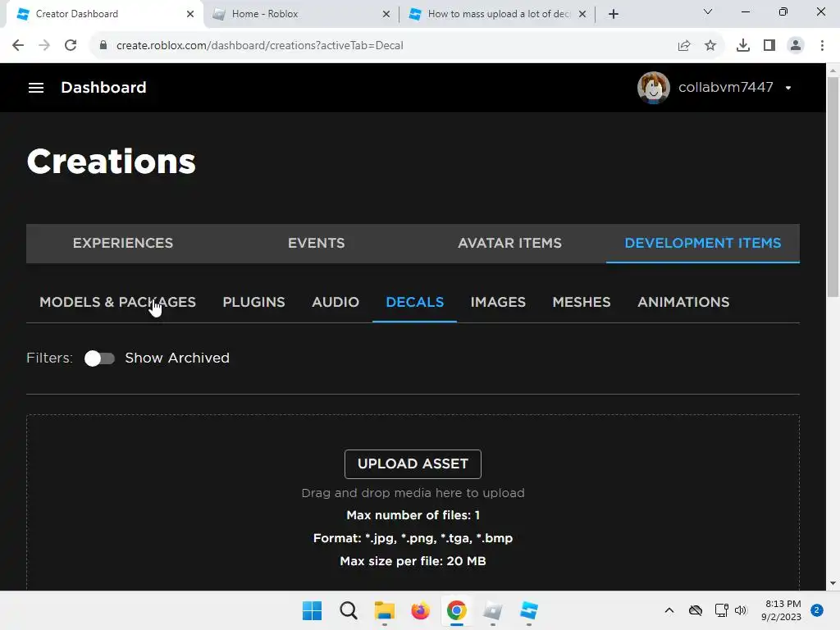Click the network tray icon
The width and height of the screenshot is (840, 630).
click(x=721, y=610)
